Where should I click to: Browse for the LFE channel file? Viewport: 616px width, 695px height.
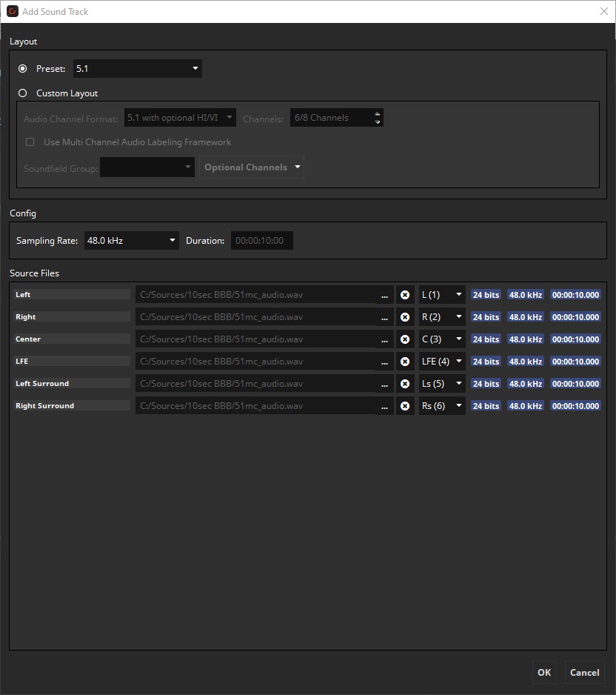point(384,362)
